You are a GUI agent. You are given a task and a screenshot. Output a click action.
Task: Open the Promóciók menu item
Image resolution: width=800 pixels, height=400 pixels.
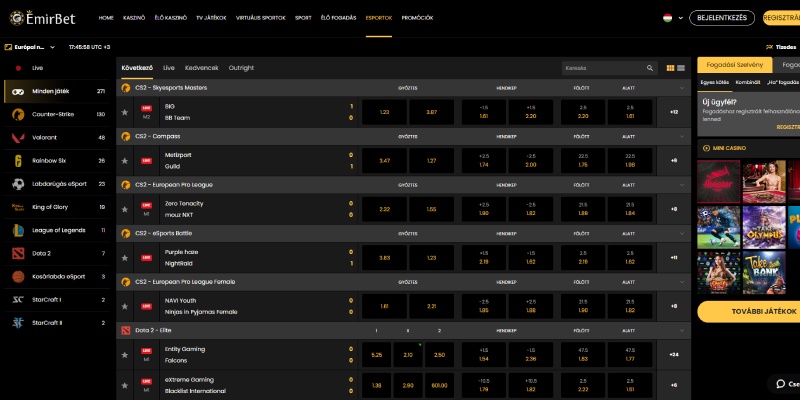click(x=417, y=18)
